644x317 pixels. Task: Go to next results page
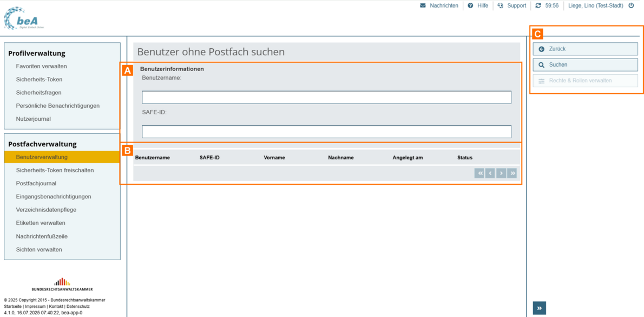[501, 173]
